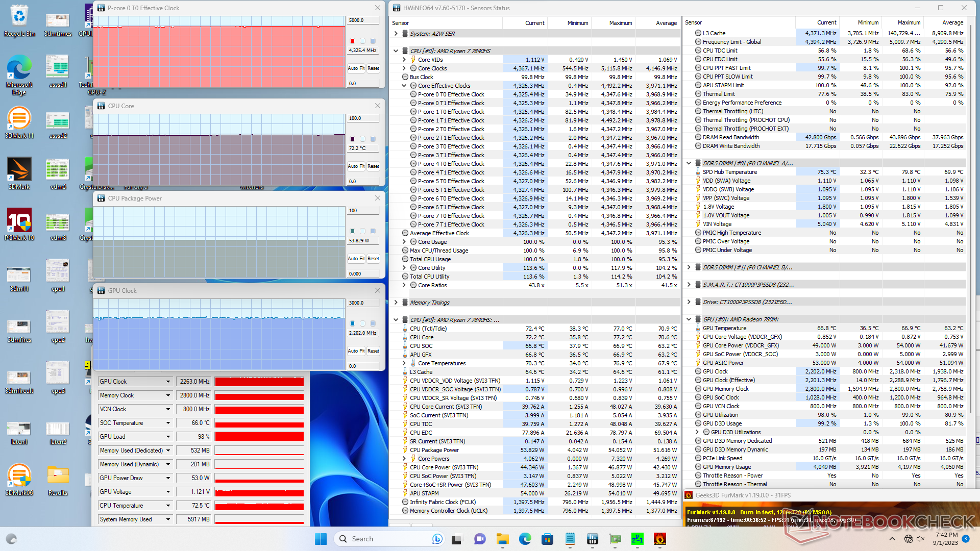
Task: Click the Maximum column header in HWiNFO
Action: 620,23
